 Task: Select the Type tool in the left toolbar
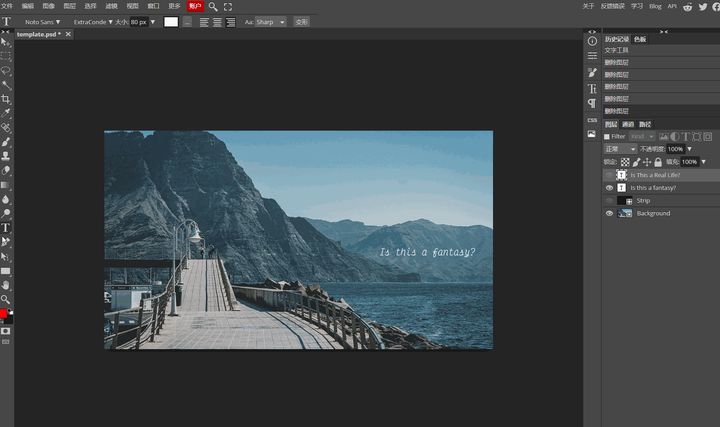pos(6,228)
